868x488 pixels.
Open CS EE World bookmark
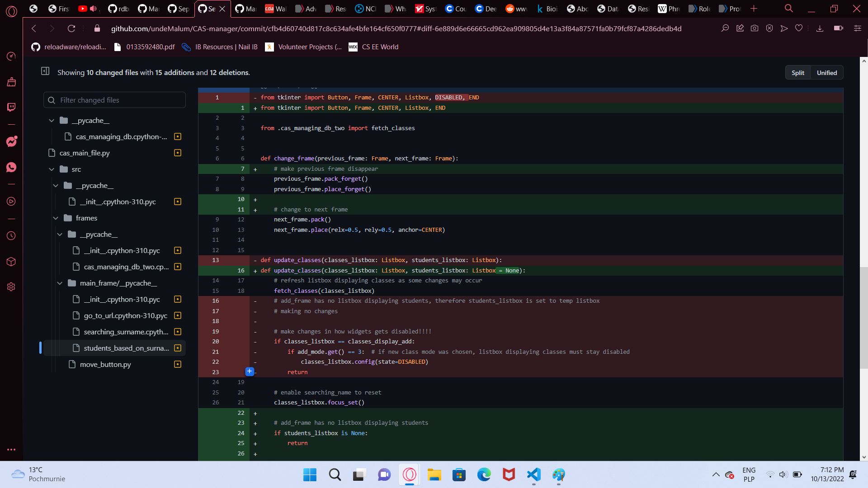pyautogui.click(x=374, y=47)
